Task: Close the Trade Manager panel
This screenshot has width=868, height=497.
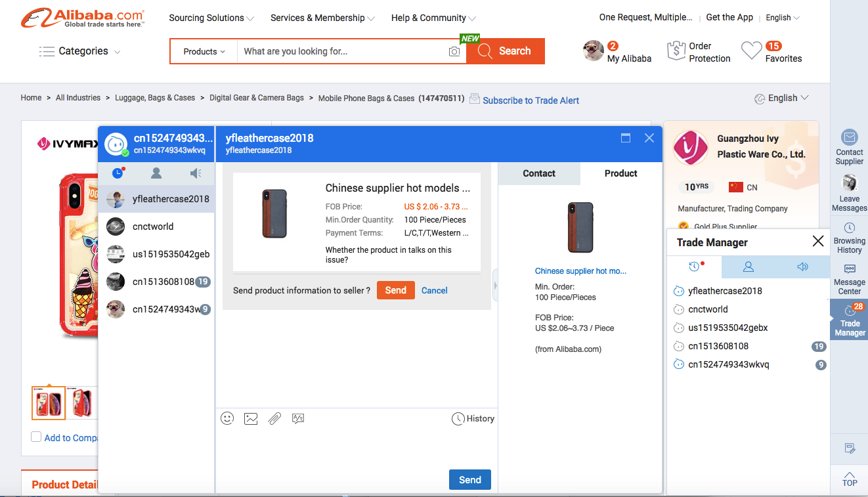Action: pyautogui.click(x=818, y=241)
